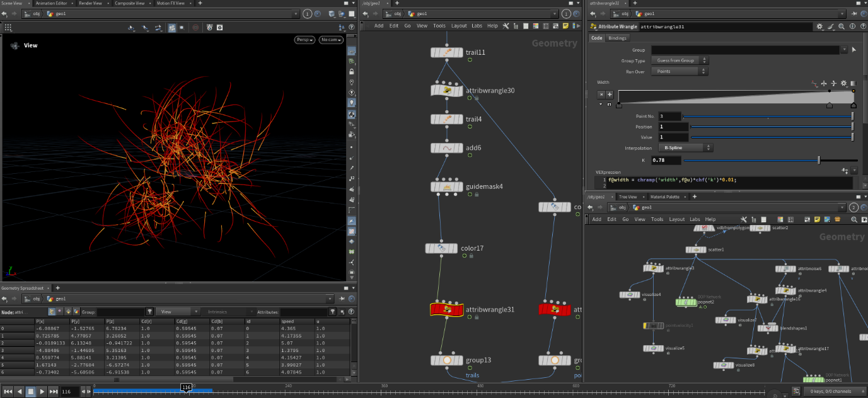Screen dimensions: 868x398
Task: Open the Persp viewport dropdown
Action: click(x=304, y=40)
